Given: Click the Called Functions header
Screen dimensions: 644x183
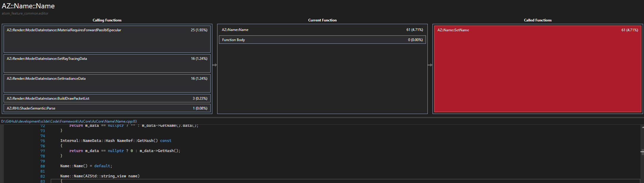Looking at the screenshot, I should click(x=538, y=20).
